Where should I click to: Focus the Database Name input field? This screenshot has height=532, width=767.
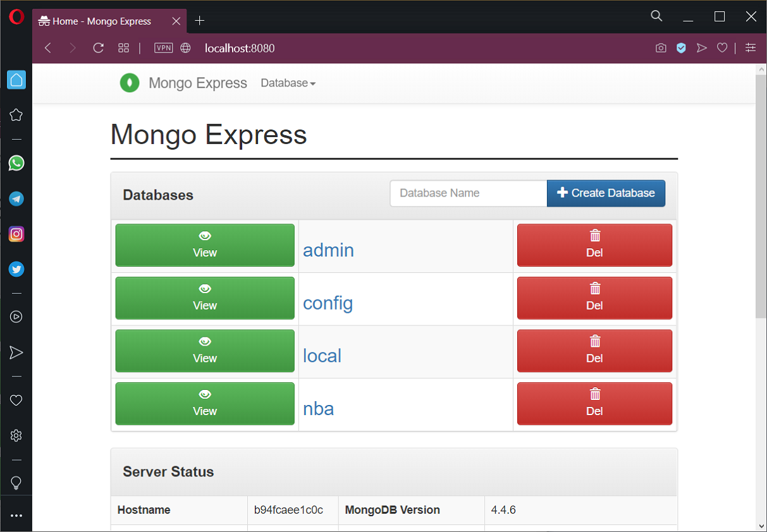click(469, 193)
